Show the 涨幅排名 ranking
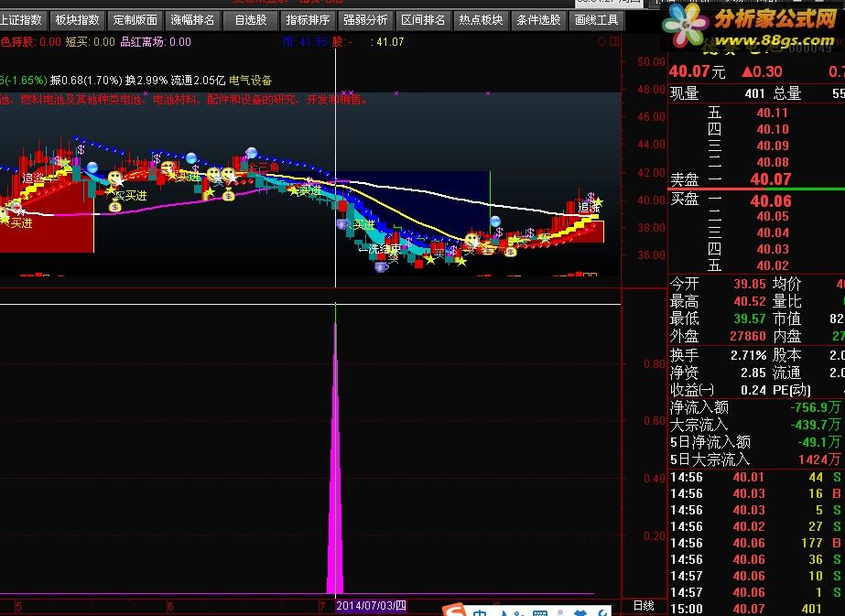Screen dimensions: 845x616 pyautogui.click(x=193, y=20)
